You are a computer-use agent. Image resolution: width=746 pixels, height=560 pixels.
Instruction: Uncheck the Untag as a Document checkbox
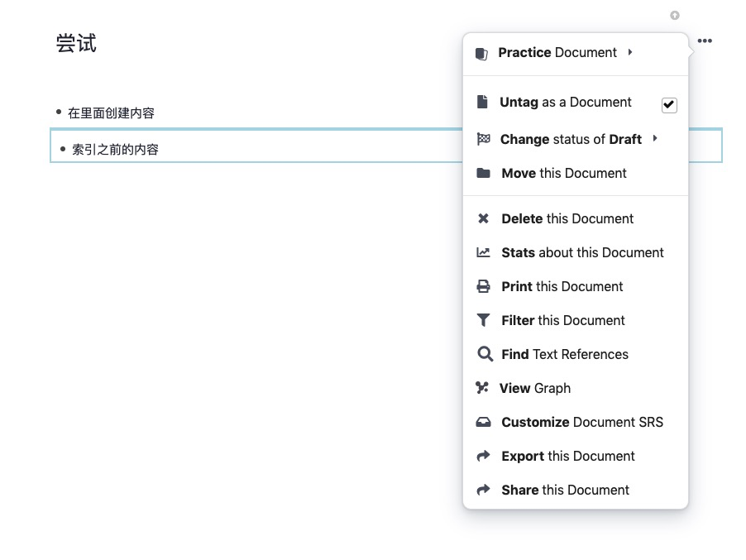[x=669, y=104]
